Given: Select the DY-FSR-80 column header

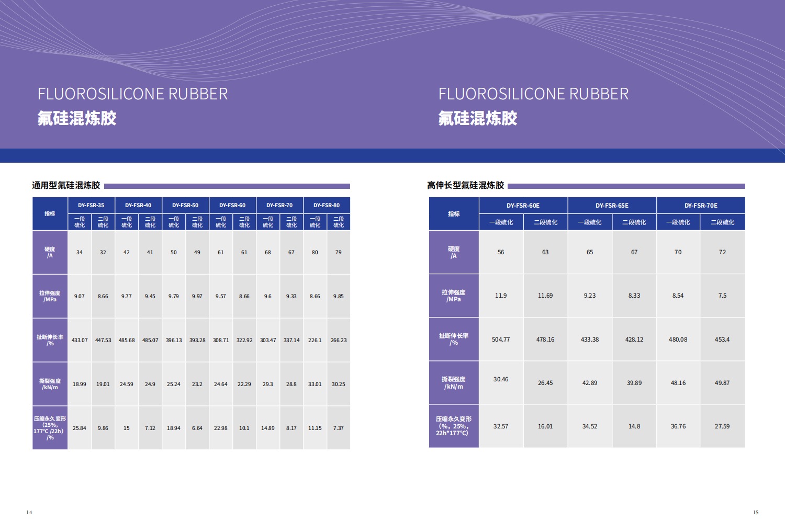Looking at the screenshot, I should [327, 205].
